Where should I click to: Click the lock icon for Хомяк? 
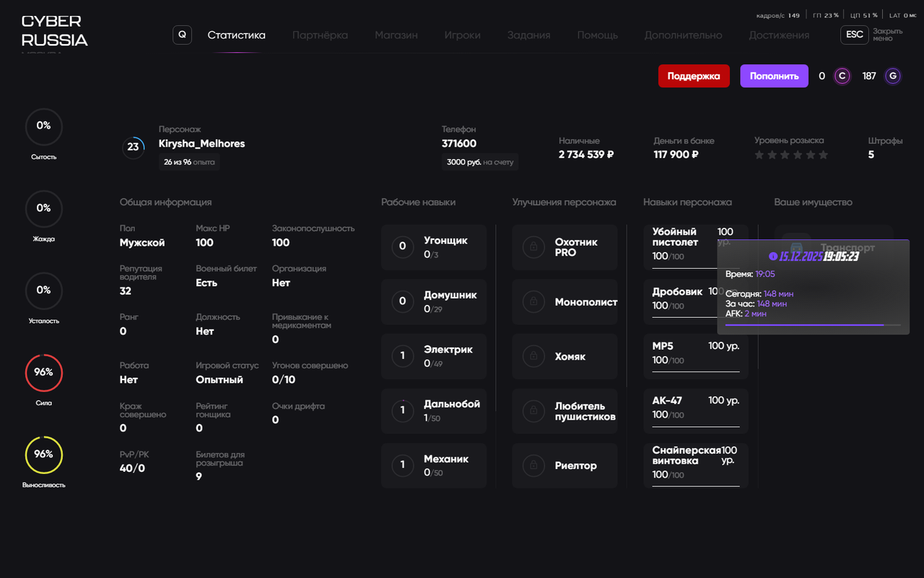(533, 356)
